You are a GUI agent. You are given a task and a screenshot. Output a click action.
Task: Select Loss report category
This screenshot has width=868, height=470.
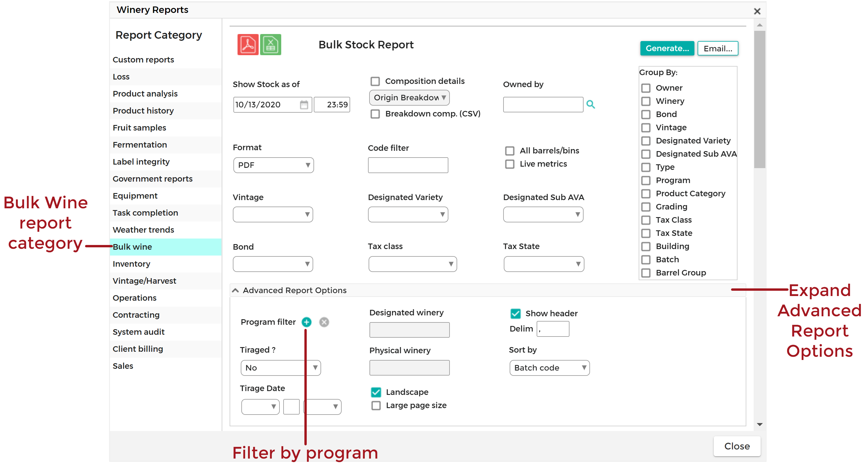[165, 77]
